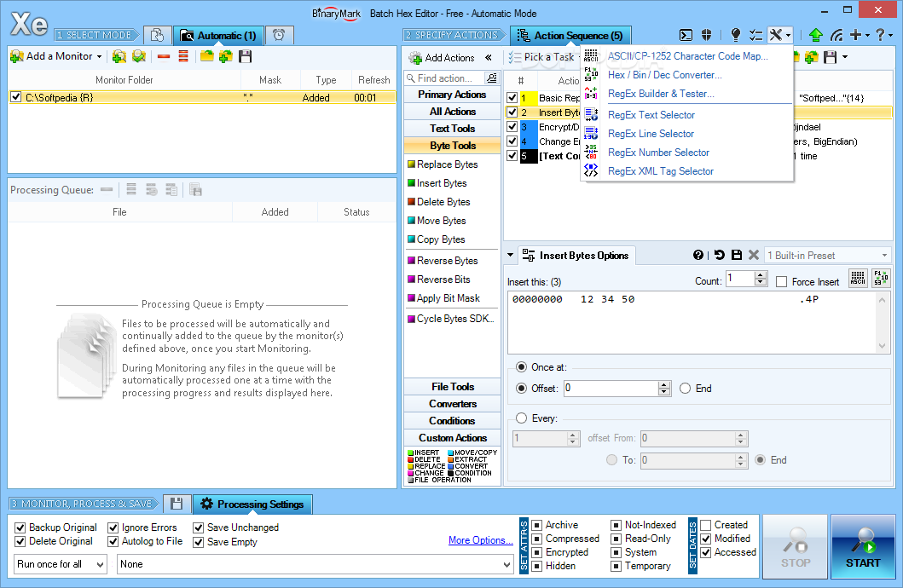Enable the Force Insert checkbox
This screenshot has height=588, width=903.
coord(781,281)
